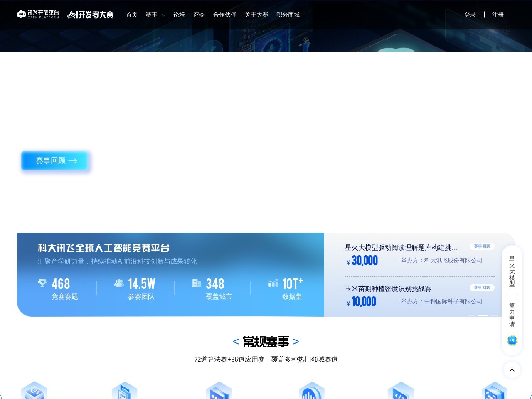Click the audio waveform track icon at bottom
This screenshot has width=532, height=399.
pos(312,391)
